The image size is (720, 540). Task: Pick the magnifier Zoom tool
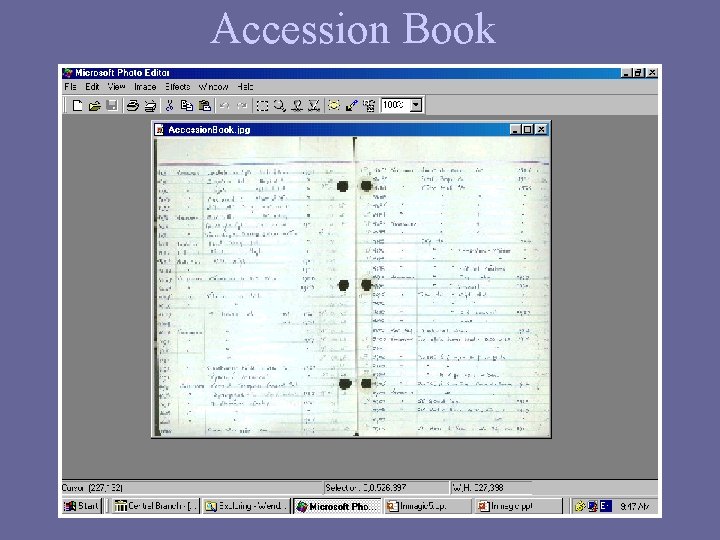(279, 106)
